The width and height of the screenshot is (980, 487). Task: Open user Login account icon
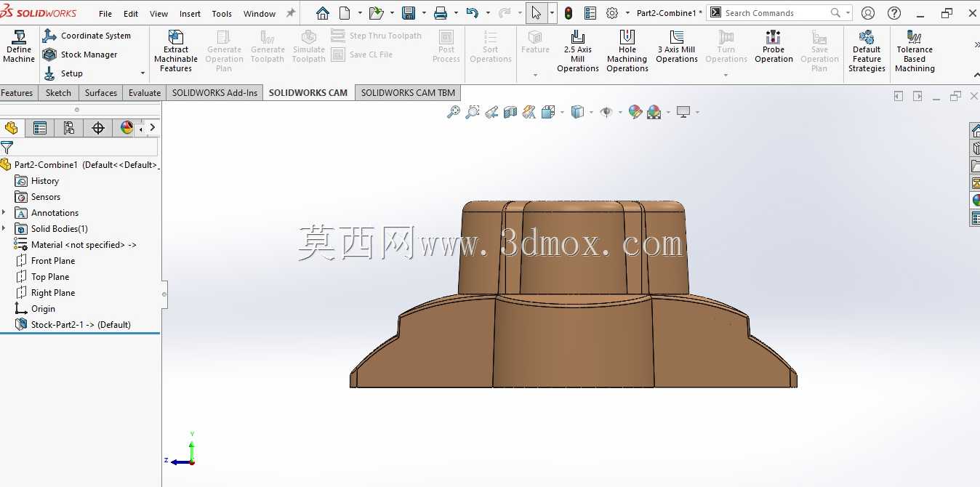click(868, 13)
